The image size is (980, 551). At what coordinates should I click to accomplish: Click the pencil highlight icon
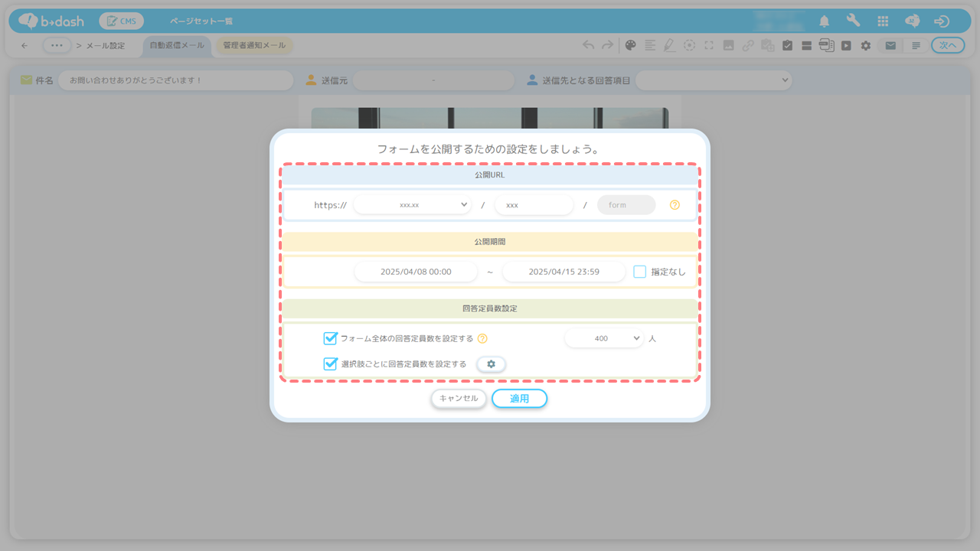pyautogui.click(x=669, y=45)
